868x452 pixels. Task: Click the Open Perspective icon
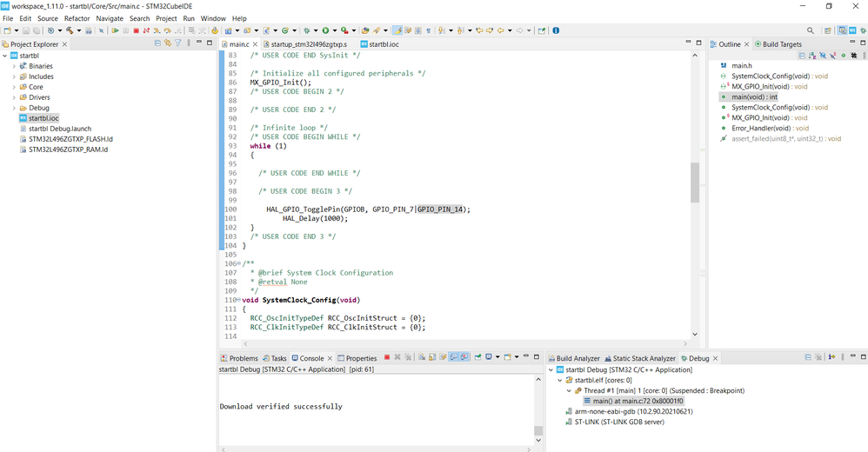[x=828, y=30]
